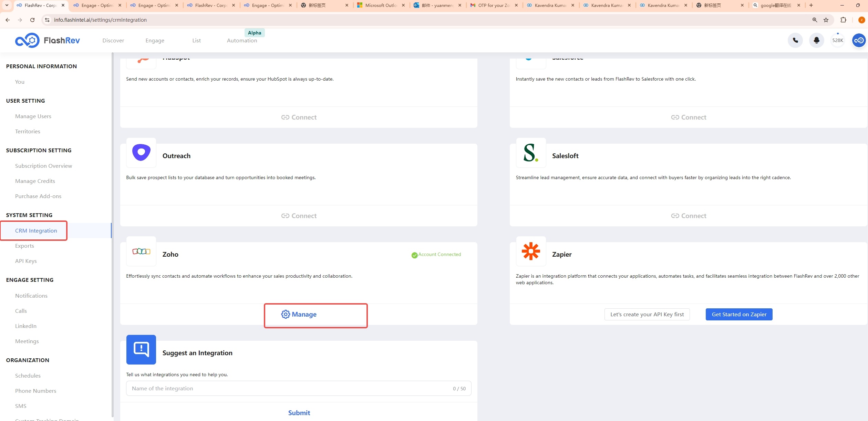868x421 pixels.
Task: Open the Automation menu
Action: click(x=242, y=40)
